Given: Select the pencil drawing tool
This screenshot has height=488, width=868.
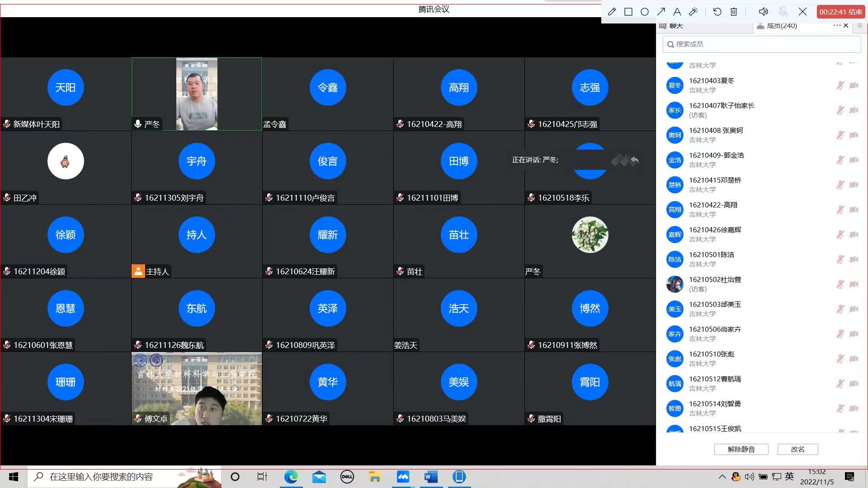Looking at the screenshot, I should (x=612, y=12).
